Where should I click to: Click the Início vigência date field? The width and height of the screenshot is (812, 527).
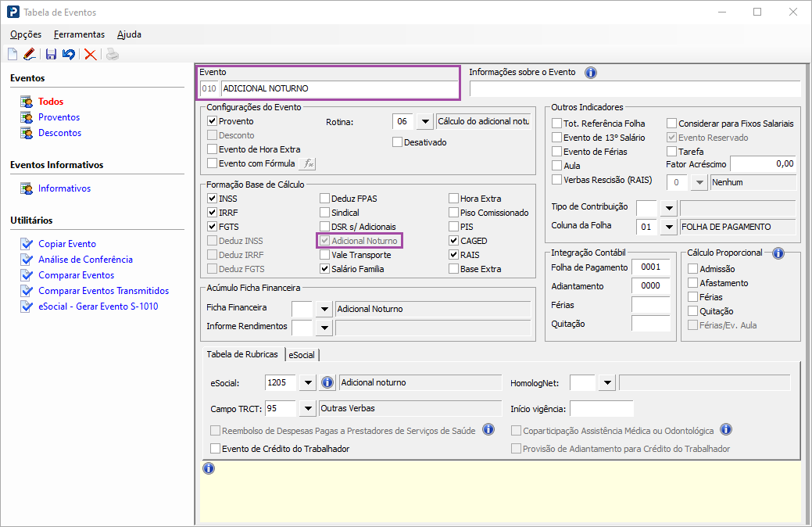point(601,408)
